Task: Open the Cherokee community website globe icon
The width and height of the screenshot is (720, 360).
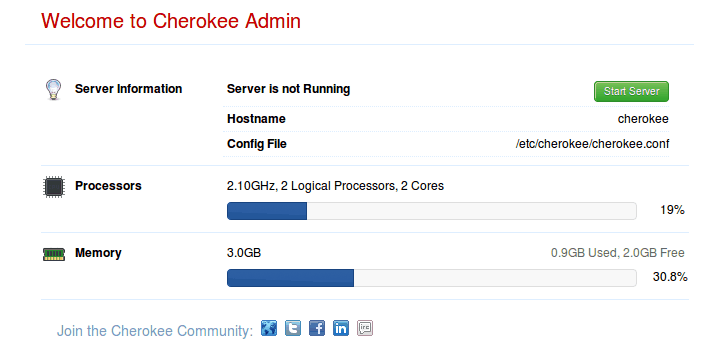Action: [269, 328]
